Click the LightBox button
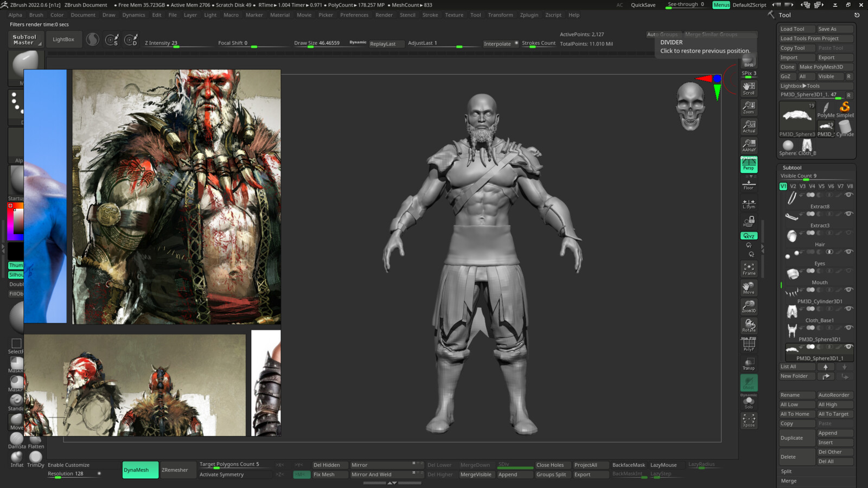The width and height of the screenshot is (868, 488). (x=63, y=40)
